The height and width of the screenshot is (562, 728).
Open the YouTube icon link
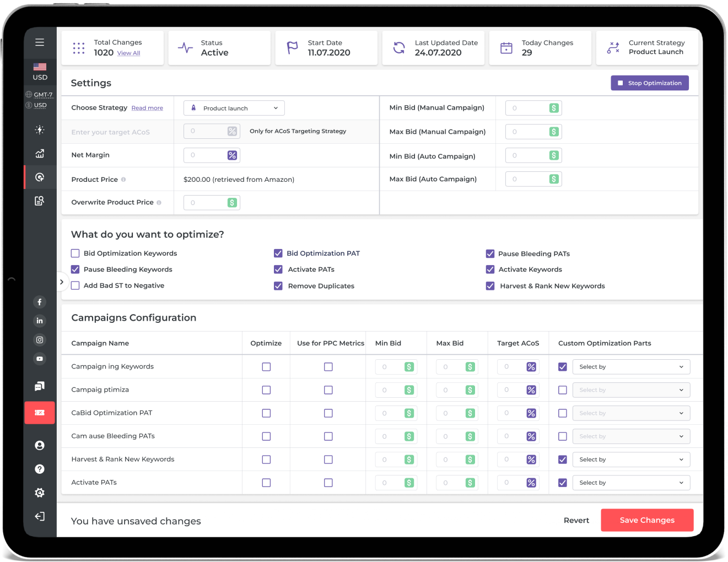[40, 359]
